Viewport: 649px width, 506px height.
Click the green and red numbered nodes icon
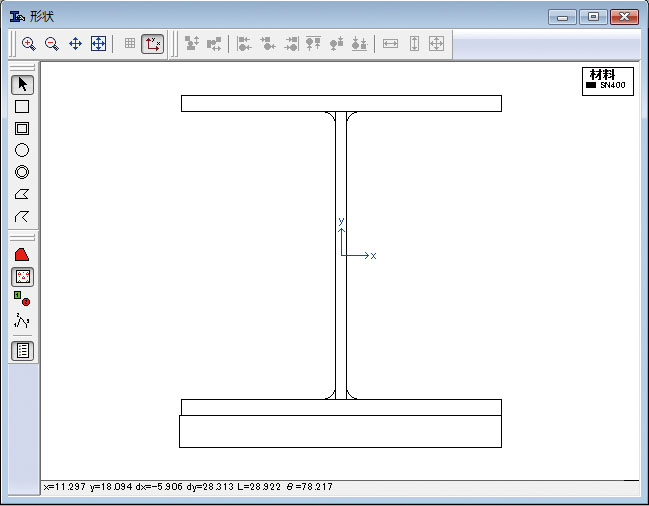[x=22, y=298]
